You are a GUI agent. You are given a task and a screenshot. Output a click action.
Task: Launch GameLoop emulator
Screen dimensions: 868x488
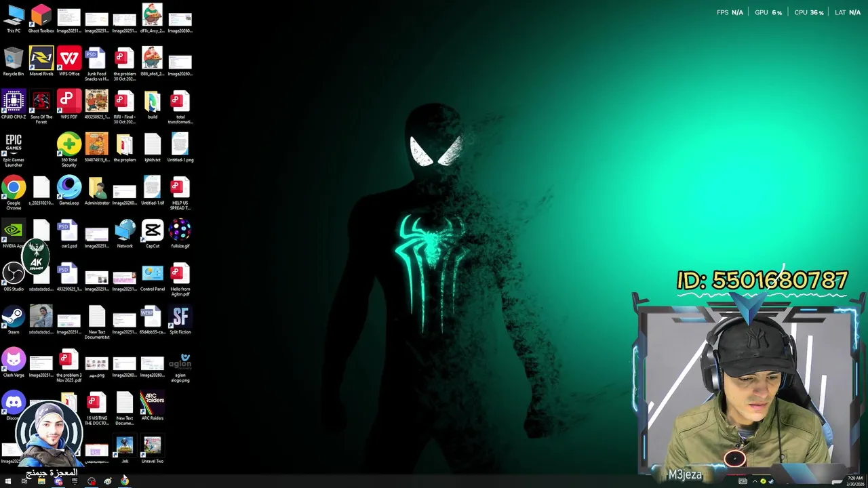point(69,191)
